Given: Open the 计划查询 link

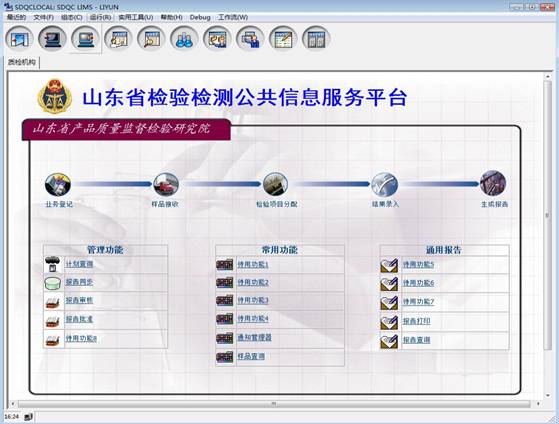Looking at the screenshot, I should 79,264.
